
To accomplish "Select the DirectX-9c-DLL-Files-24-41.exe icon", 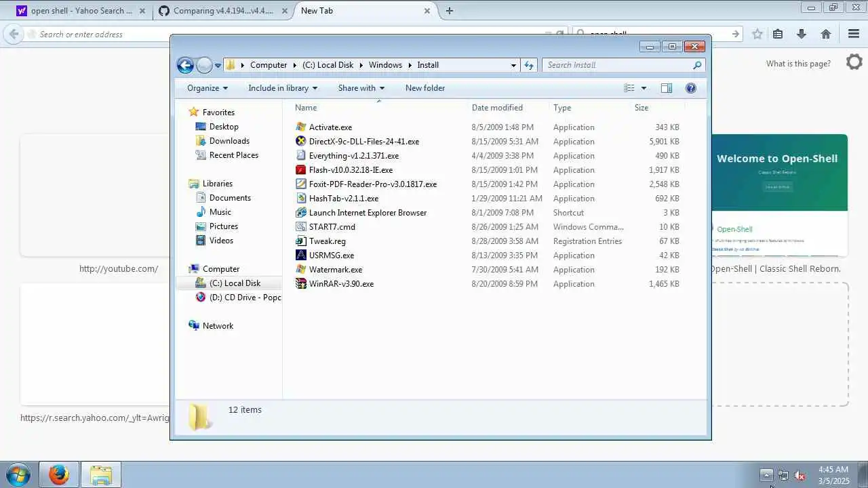I will (x=301, y=142).
